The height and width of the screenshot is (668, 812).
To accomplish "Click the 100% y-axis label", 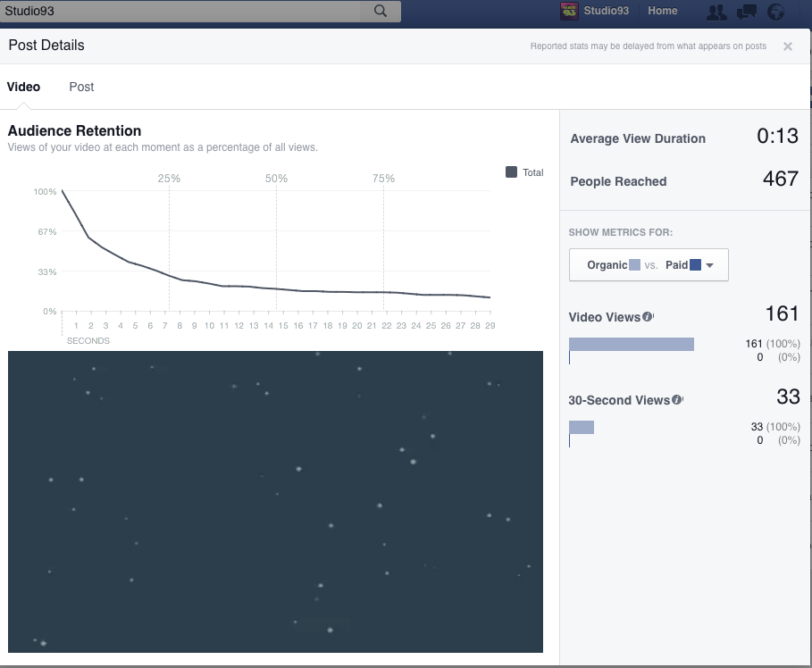I will [x=45, y=192].
